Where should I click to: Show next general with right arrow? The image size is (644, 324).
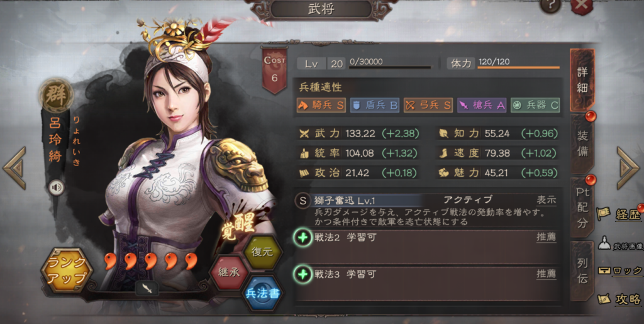(628, 168)
